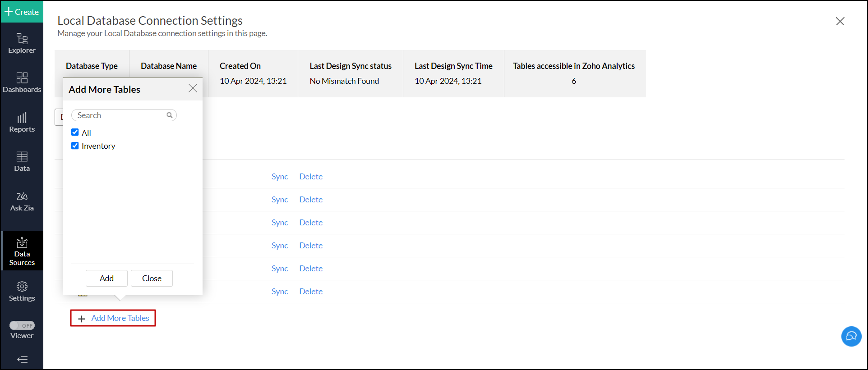This screenshot has width=868, height=370.
Task: Click Sync in the first table row
Action: pos(280,177)
